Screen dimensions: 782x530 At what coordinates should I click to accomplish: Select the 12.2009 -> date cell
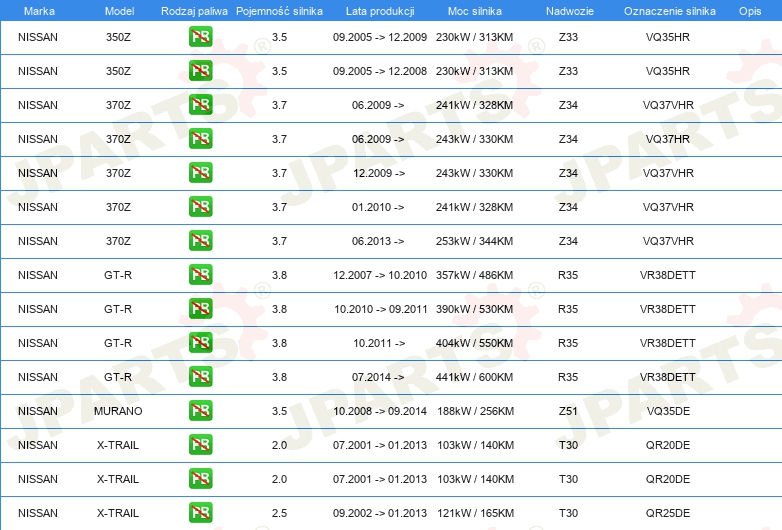pyautogui.click(x=379, y=173)
